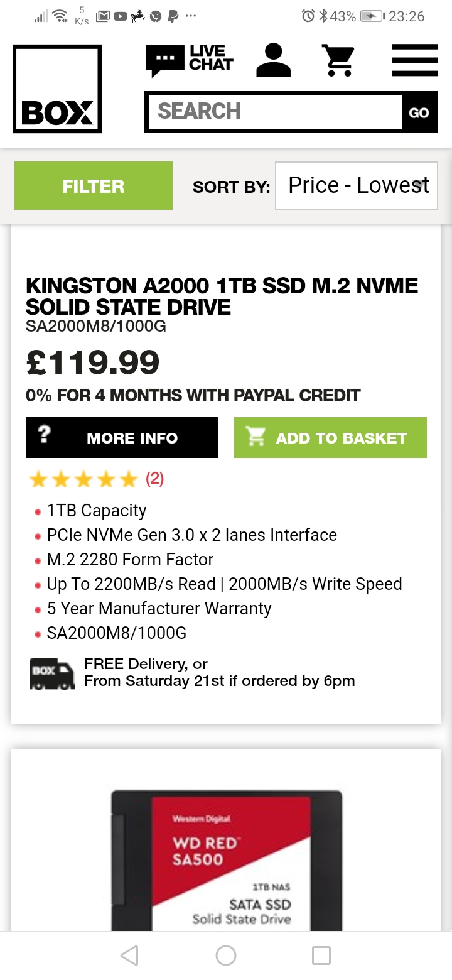Image resolution: width=452 pixels, height=980 pixels.
Task: Tap the review count (2) link
Action: pos(154,479)
